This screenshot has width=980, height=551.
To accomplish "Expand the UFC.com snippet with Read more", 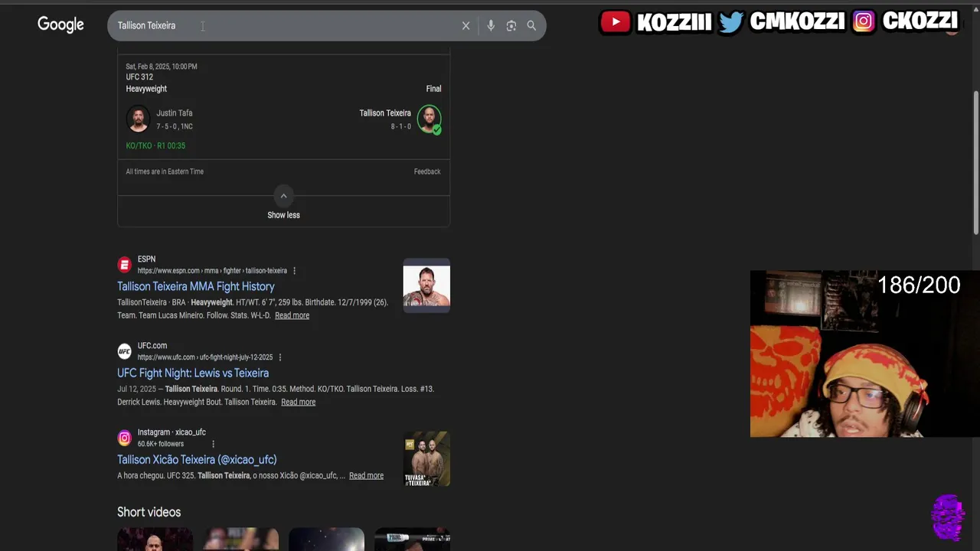I will 298,402.
